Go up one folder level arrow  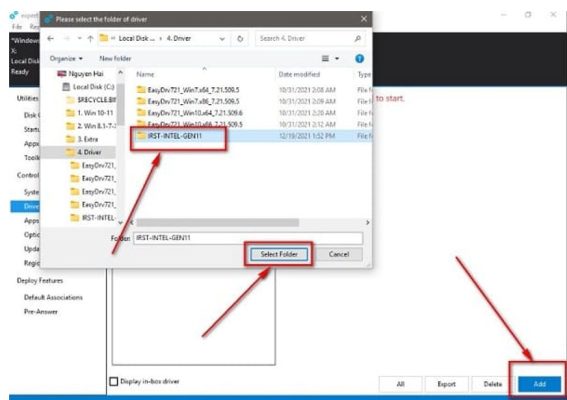pyautogui.click(x=90, y=38)
